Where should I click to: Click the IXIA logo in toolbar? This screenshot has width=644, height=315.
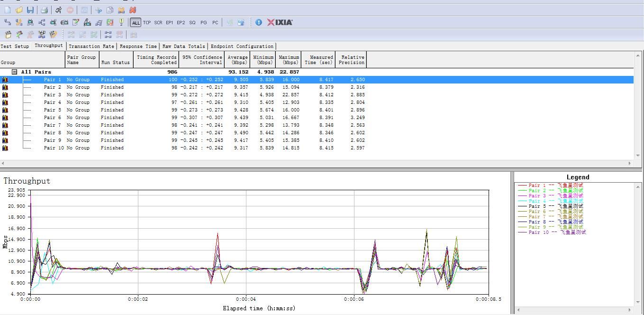280,22
